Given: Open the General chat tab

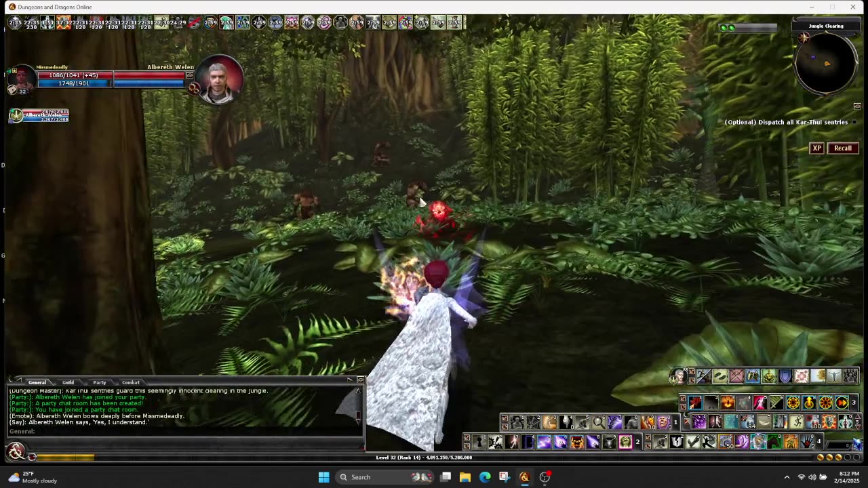Looking at the screenshot, I should [x=37, y=382].
